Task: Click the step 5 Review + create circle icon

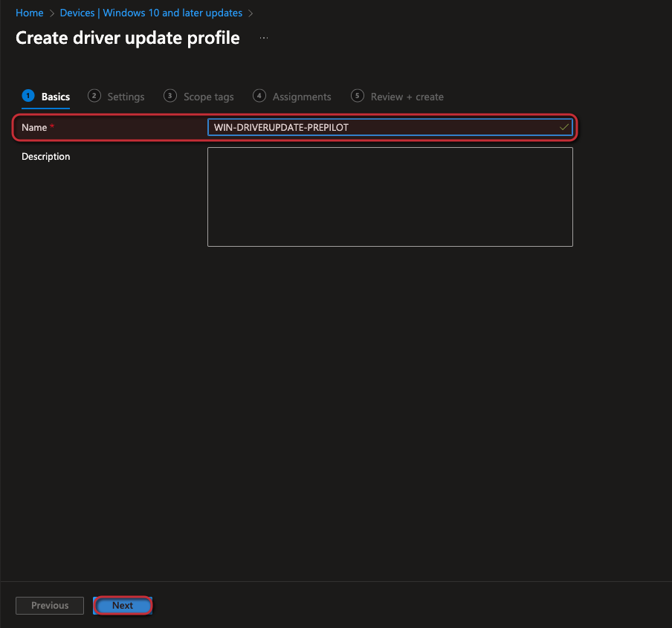Action: [358, 96]
